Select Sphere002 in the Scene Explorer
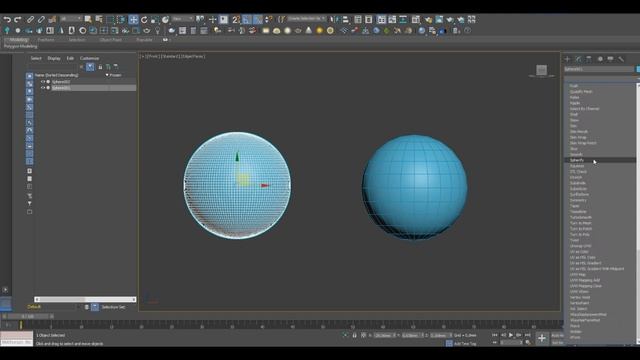This screenshot has width=640, height=360. point(61,82)
